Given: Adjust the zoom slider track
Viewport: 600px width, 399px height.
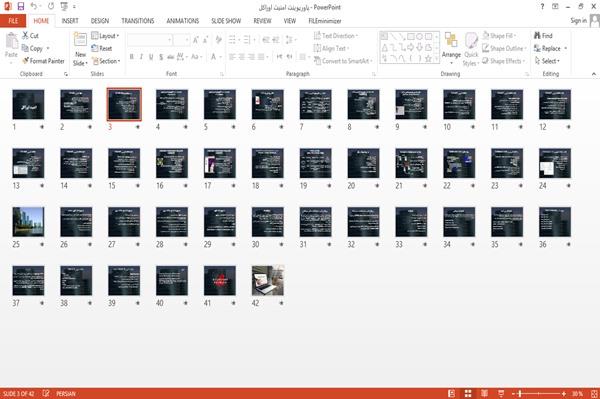Looking at the screenshot, I should [538, 393].
